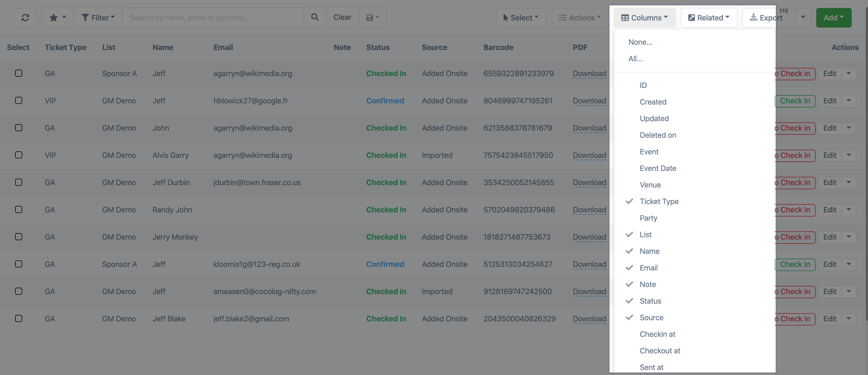Select checkbox for agarryn Sponsor A row
Image resolution: width=868 pixels, height=375 pixels.
pos(19,73)
